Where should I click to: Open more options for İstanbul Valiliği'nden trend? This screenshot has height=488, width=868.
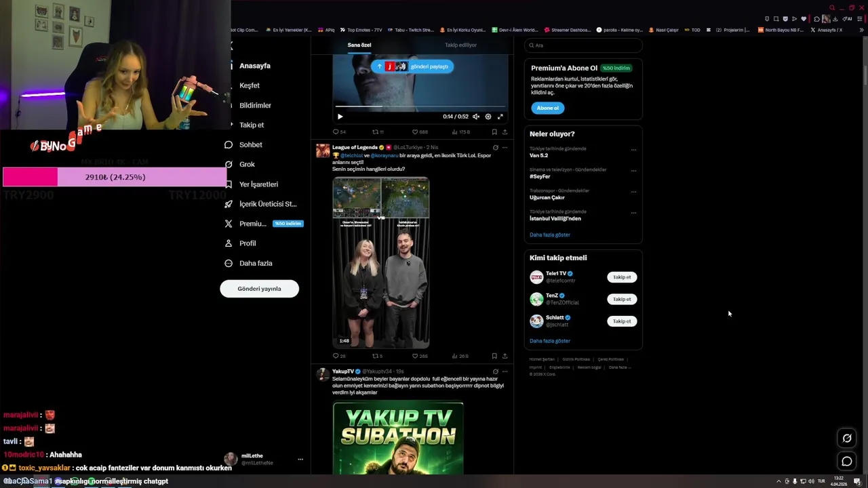633,213
